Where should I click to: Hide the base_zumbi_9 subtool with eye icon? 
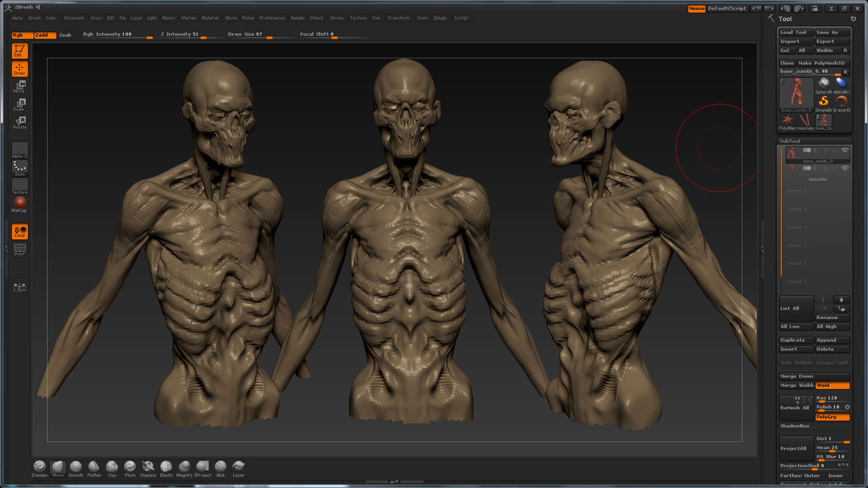point(845,150)
